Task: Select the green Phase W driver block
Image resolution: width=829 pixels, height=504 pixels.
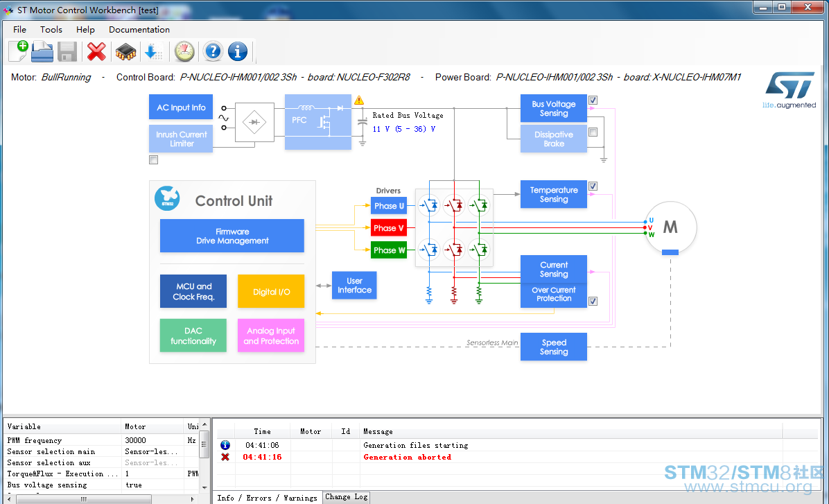Action: (389, 250)
